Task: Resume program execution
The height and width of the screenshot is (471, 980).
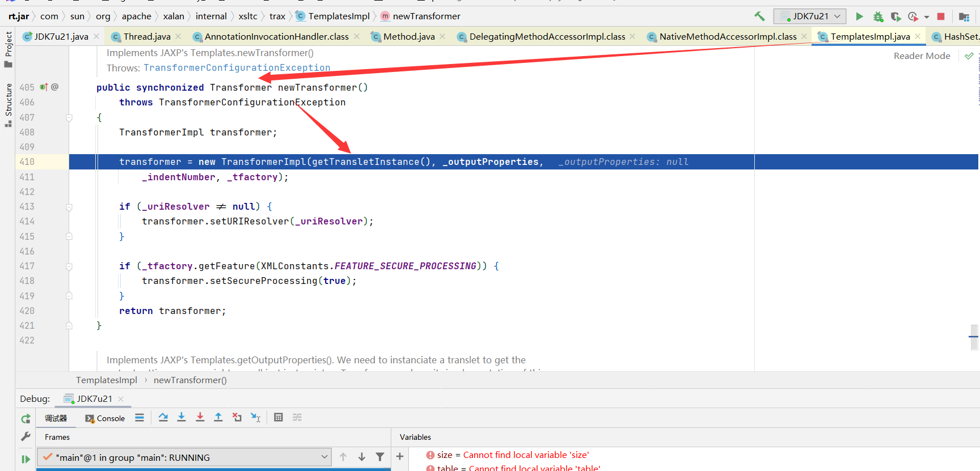Action: point(26,459)
